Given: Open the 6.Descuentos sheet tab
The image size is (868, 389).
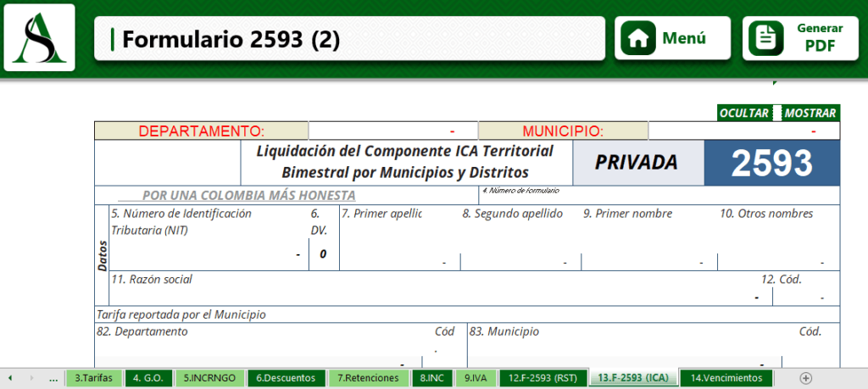Looking at the screenshot, I should pyautogui.click(x=286, y=378).
